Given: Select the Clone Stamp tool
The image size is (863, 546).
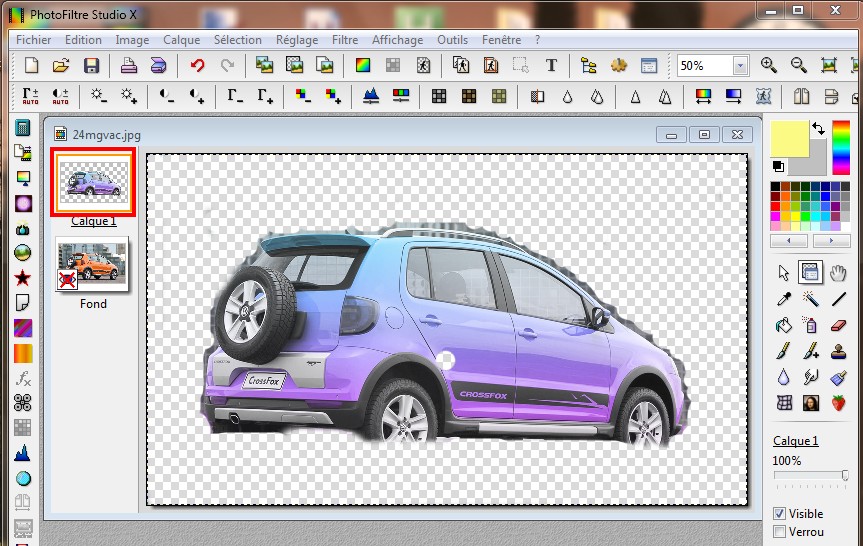Looking at the screenshot, I should [x=838, y=351].
